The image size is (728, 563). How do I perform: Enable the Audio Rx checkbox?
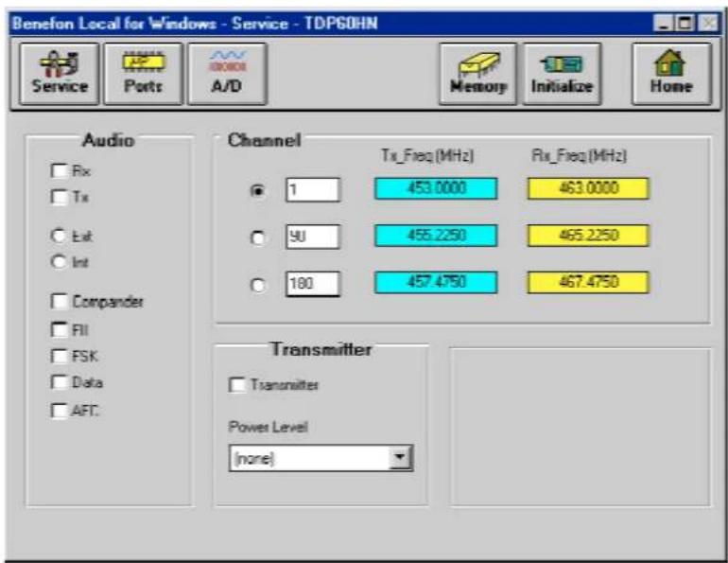click(x=59, y=171)
